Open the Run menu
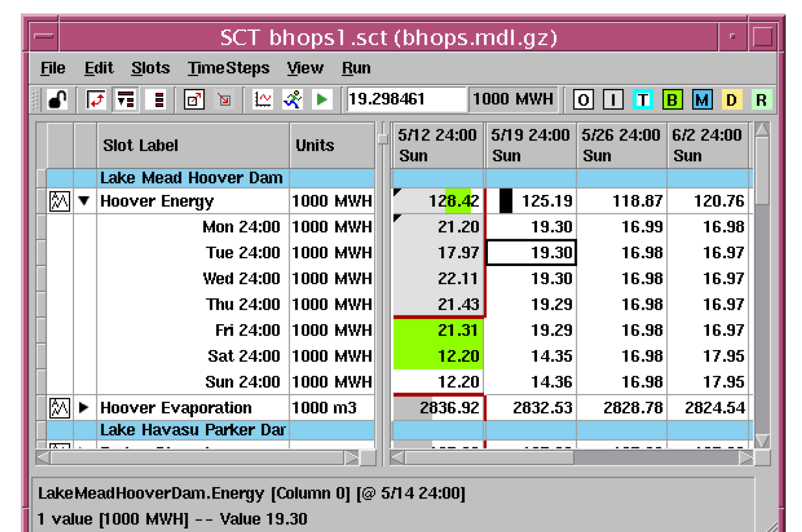Image resolution: width=802 pixels, height=532 pixels. click(x=356, y=68)
